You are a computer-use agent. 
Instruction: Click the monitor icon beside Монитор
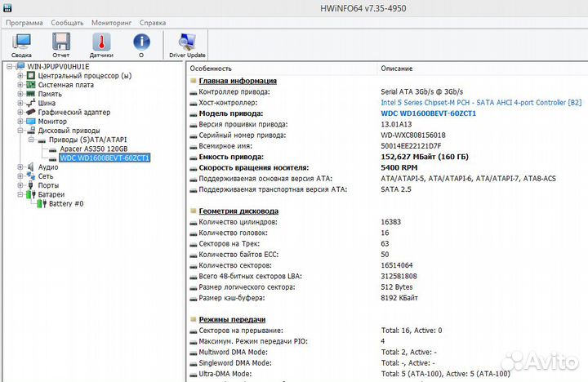pos(31,122)
